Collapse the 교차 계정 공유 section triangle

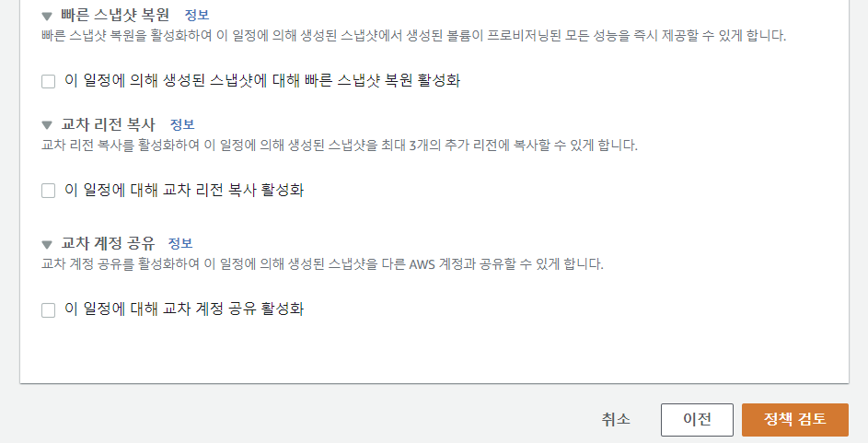[x=47, y=244]
